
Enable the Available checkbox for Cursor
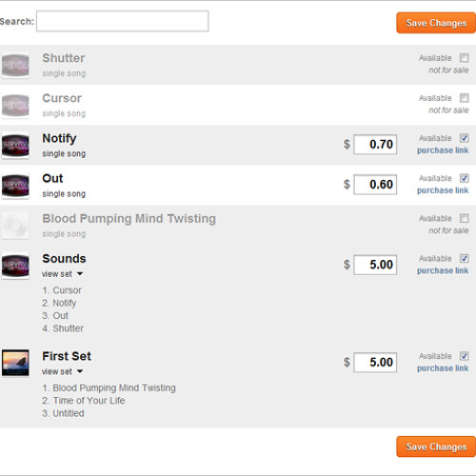(x=465, y=98)
